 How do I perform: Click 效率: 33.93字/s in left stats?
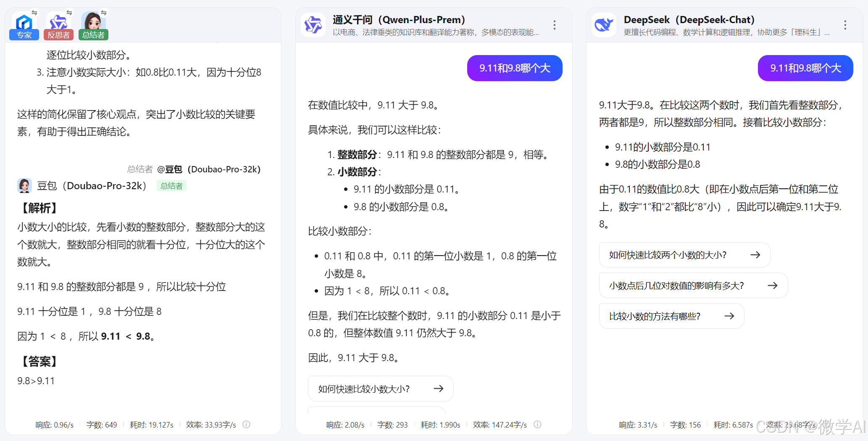click(211, 425)
